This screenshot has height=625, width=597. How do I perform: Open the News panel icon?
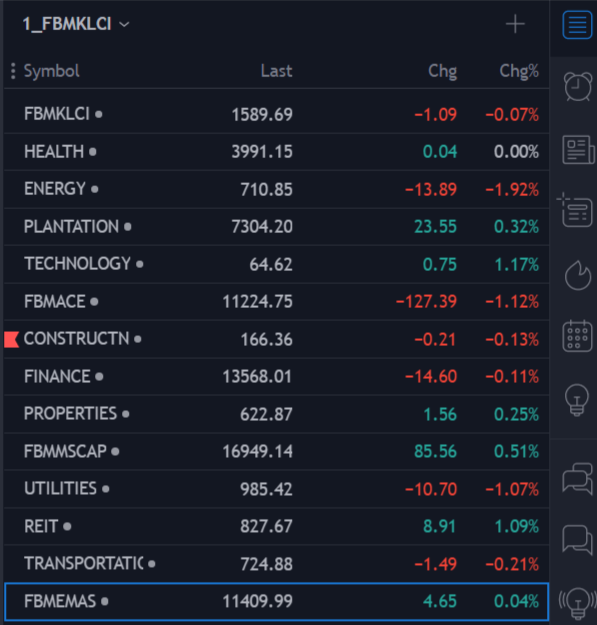(x=578, y=150)
